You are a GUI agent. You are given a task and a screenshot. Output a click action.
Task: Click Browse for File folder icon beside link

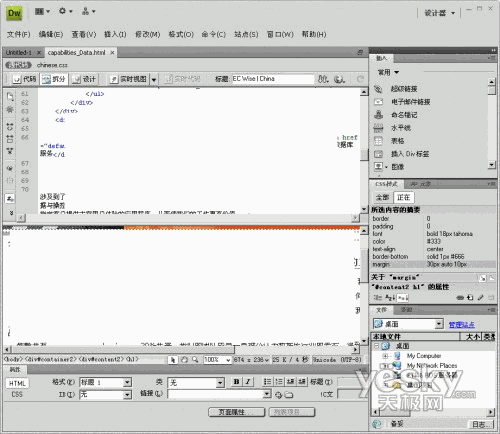[x=289, y=395]
